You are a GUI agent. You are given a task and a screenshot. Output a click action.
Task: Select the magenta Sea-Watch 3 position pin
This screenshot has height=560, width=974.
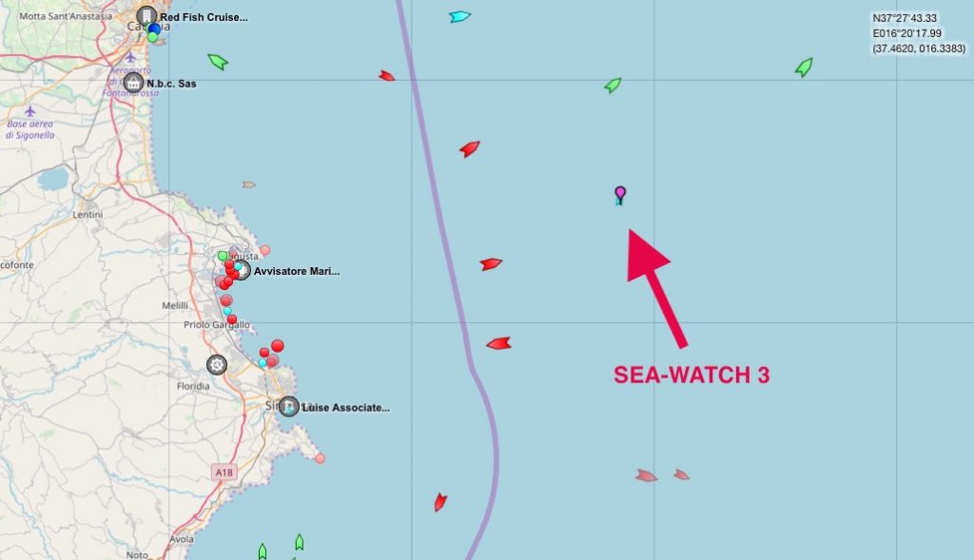tap(620, 194)
